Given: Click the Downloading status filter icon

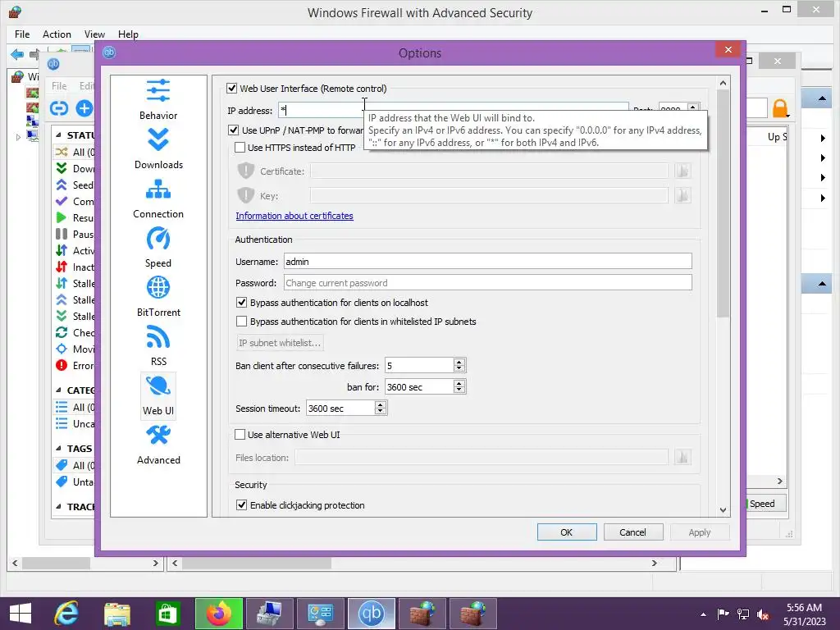Looking at the screenshot, I should coord(62,168).
